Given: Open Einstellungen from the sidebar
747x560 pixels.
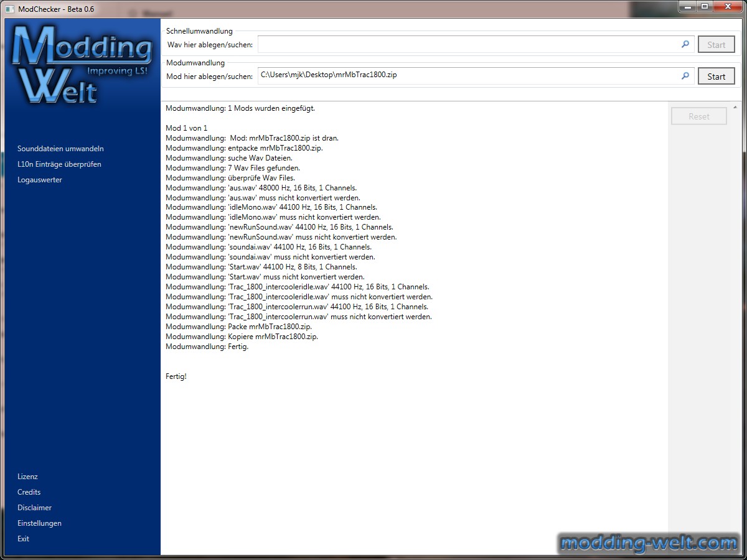Looking at the screenshot, I should 39,523.
